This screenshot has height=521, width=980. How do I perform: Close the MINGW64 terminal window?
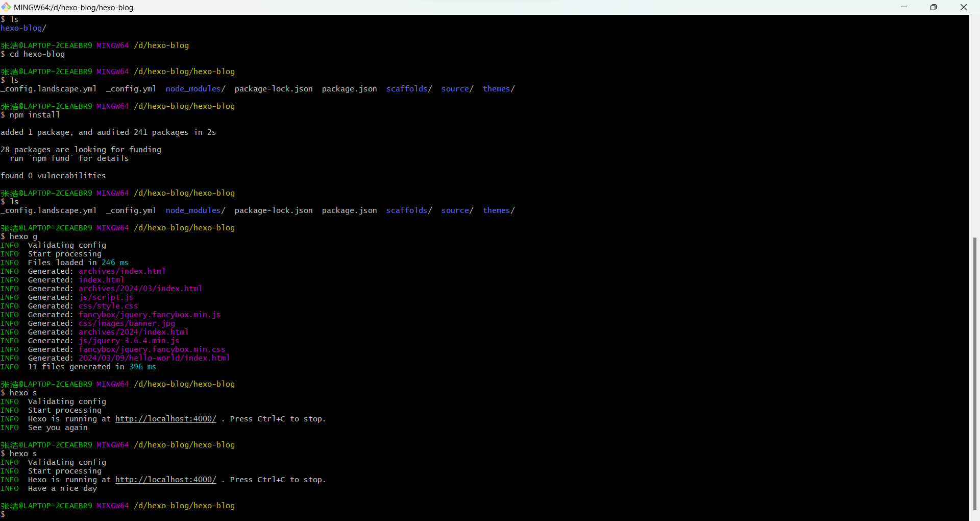964,7
